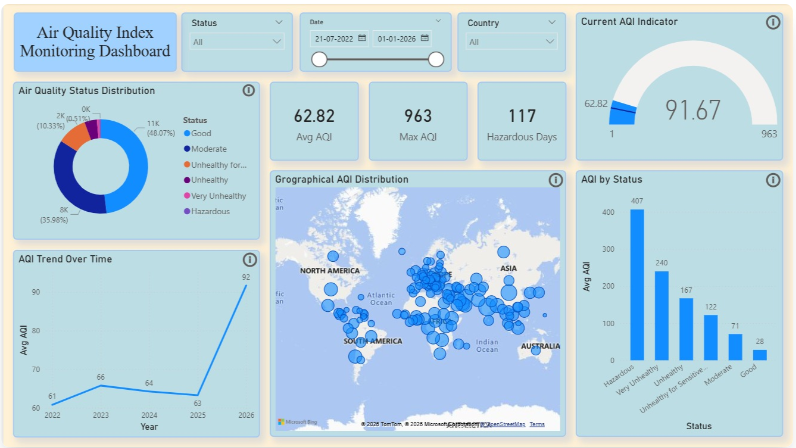Click info icon on Geographical AQI Distribution map
The height and width of the screenshot is (448, 796).
[x=555, y=180]
